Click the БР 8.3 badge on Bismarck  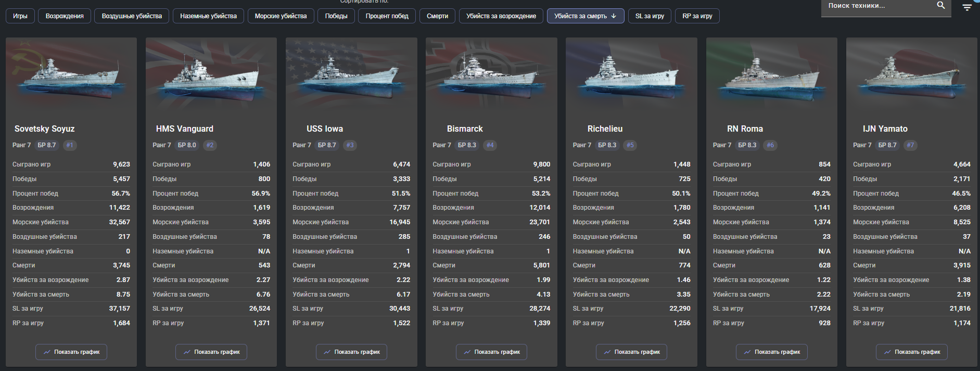click(467, 145)
